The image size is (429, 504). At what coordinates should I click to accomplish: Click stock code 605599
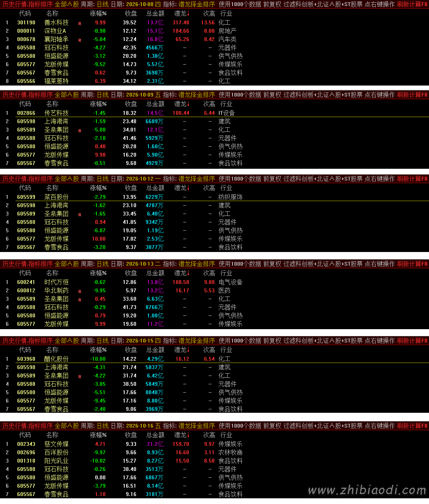tap(26, 197)
